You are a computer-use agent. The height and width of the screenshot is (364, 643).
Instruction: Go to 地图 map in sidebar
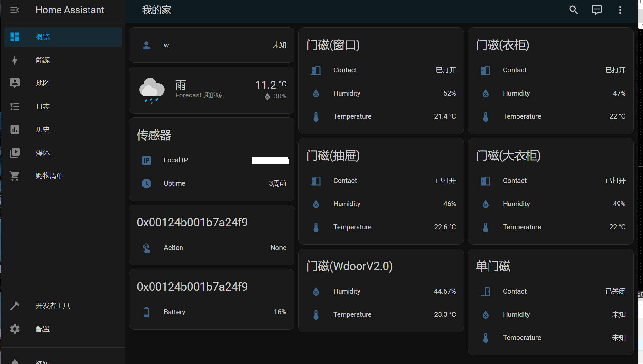pos(42,83)
